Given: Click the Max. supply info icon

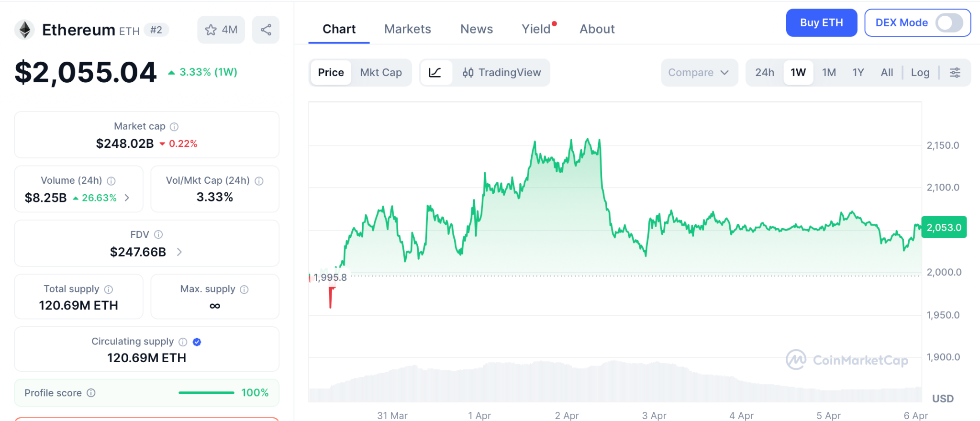Looking at the screenshot, I should pyautogui.click(x=244, y=289).
